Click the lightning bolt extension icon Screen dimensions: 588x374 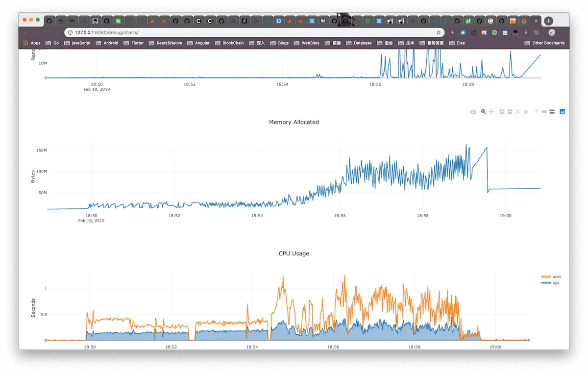tap(452, 32)
